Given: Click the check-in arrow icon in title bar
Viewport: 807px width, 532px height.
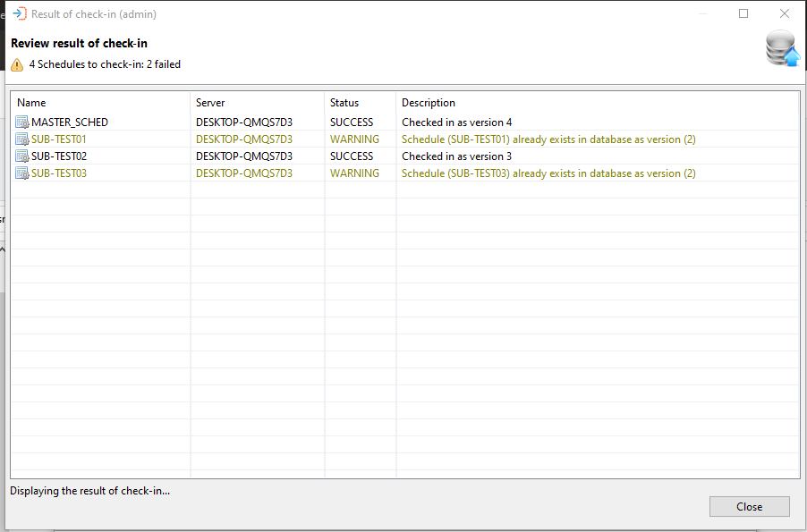Looking at the screenshot, I should (20, 14).
